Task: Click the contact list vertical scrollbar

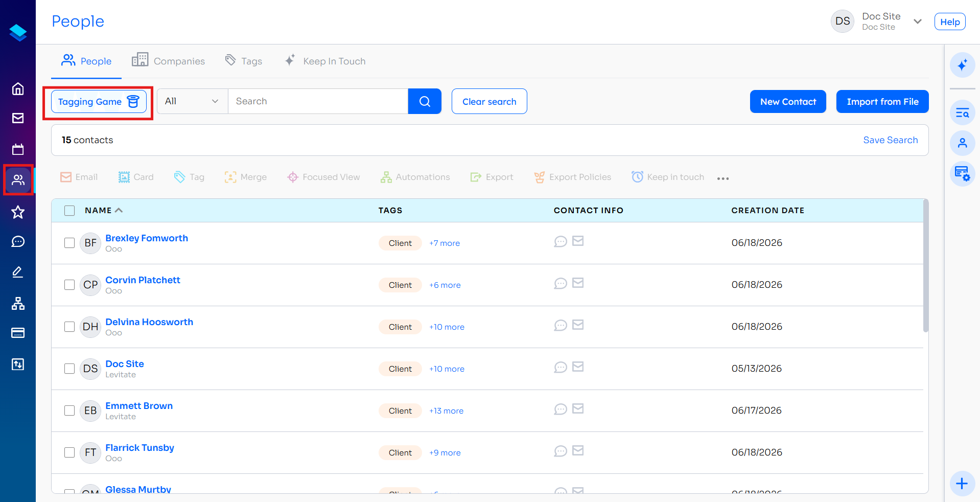Action: [x=926, y=266]
